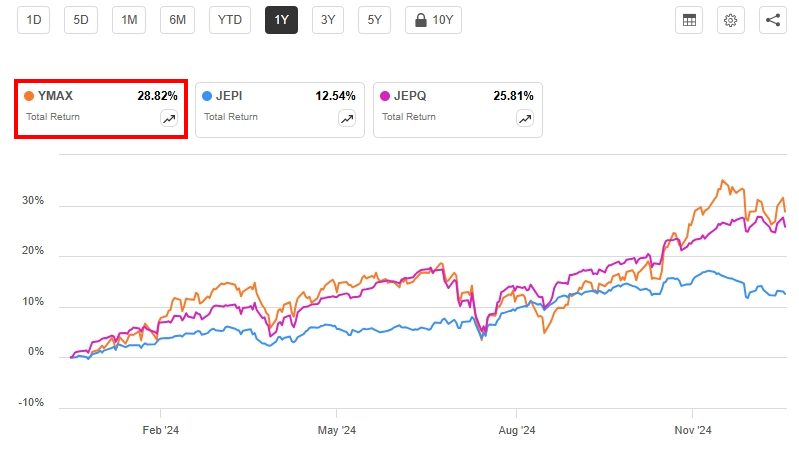
Task: Click the JEPI ticker label
Action: [229, 96]
